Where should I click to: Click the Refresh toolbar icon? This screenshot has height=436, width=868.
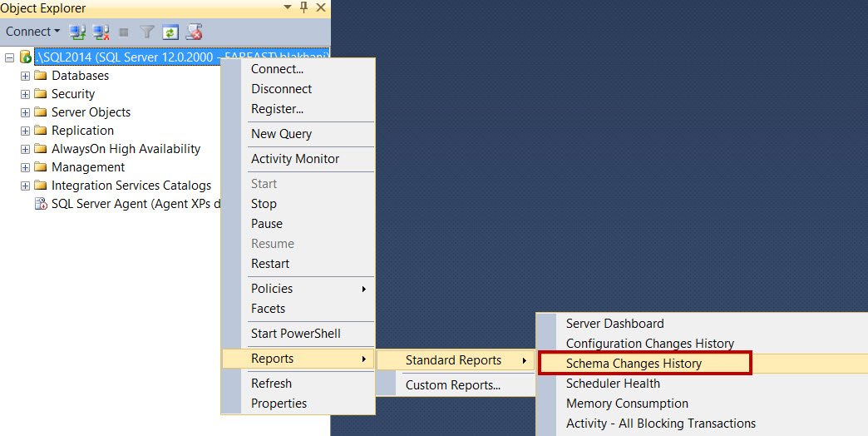point(170,32)
